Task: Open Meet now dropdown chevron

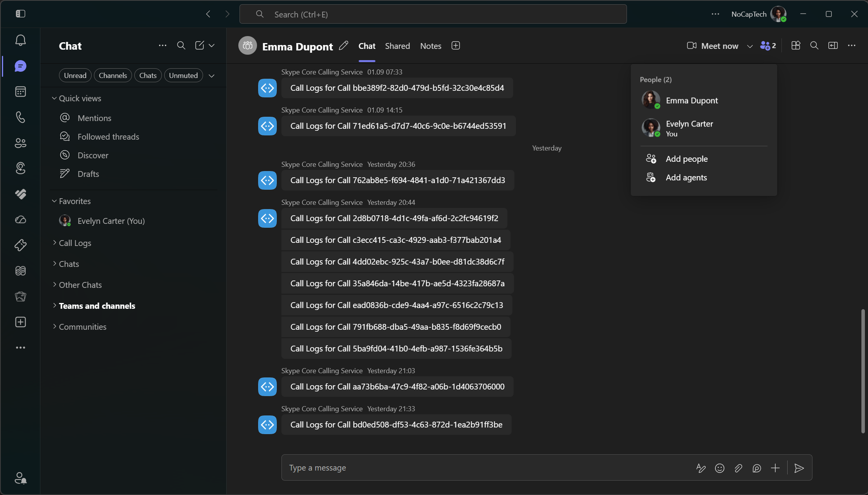Action: (750, 46)
